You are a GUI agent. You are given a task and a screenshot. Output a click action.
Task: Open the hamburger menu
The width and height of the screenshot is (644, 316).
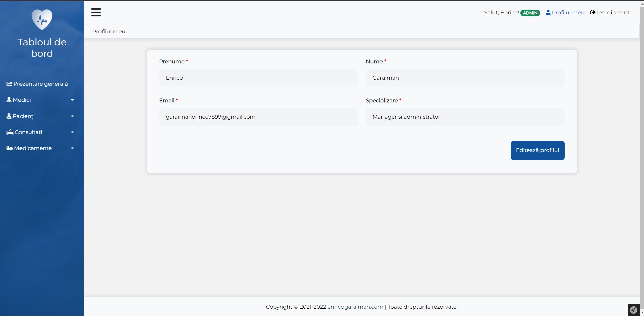click(x=96, y=12)
